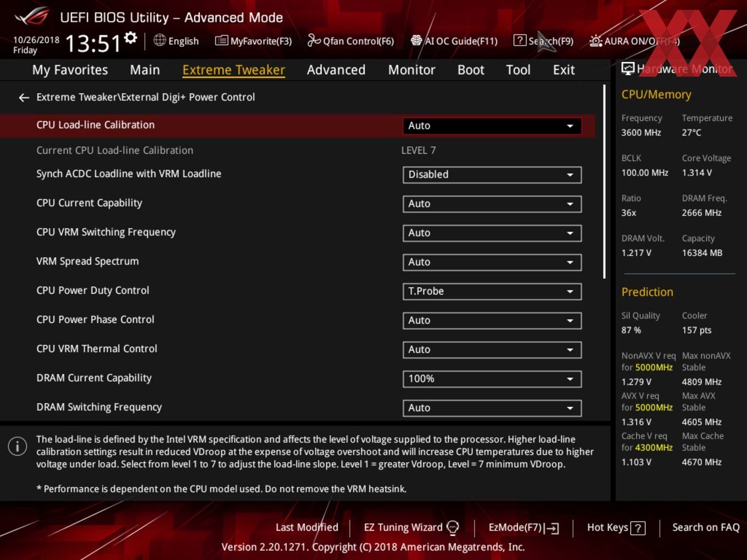Open Qfan Control(F6)

pyautogui.click(x=351, y=41)
